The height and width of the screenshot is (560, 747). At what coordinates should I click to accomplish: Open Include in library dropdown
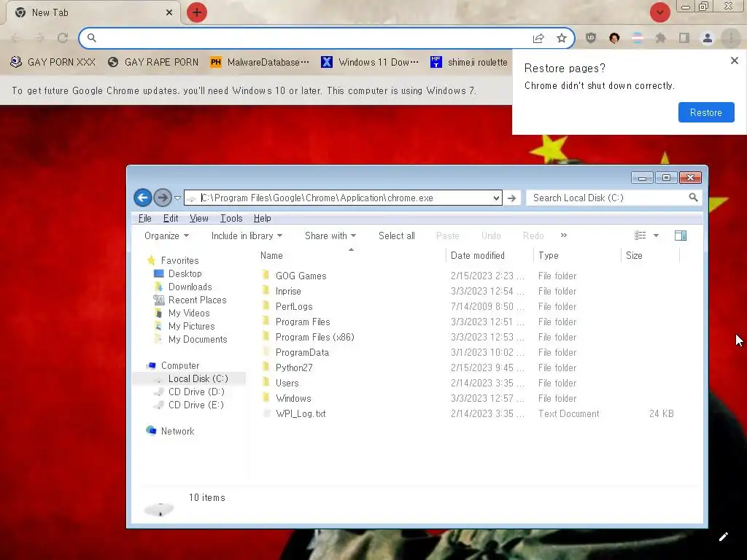tap(247, 236)
